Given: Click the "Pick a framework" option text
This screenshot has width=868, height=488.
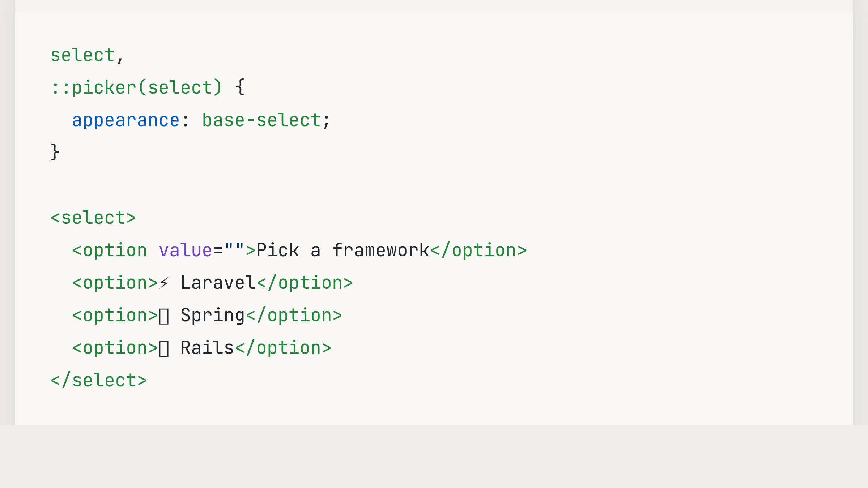Looking at the screenshot, I should coord(342,250).
